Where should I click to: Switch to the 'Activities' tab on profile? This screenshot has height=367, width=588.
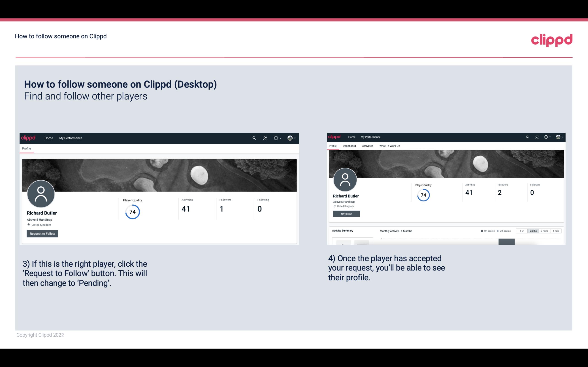367,146
